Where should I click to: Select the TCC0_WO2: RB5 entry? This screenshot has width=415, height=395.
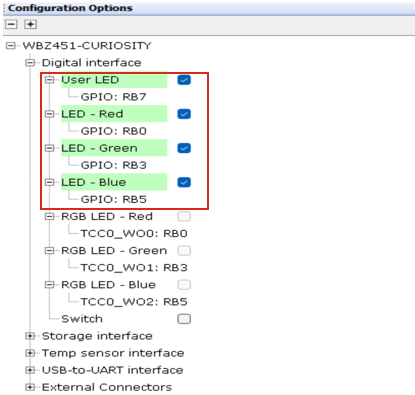click(134, 302)
